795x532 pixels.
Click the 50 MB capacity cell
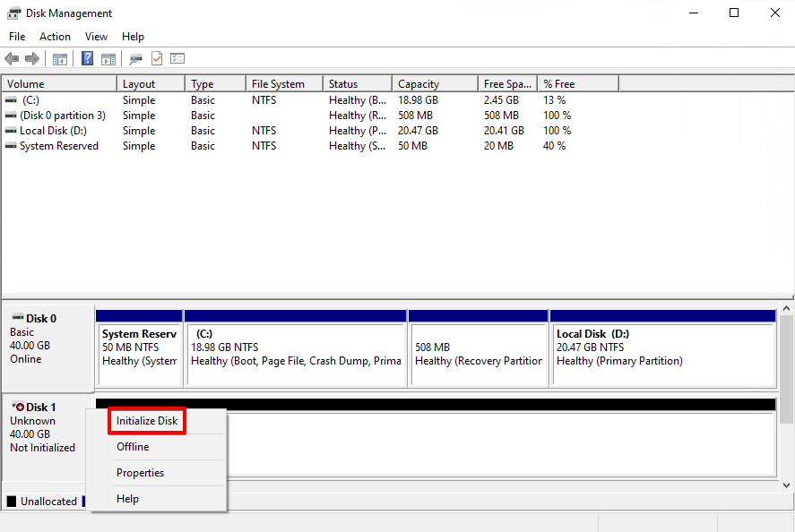tap(412, 146)
